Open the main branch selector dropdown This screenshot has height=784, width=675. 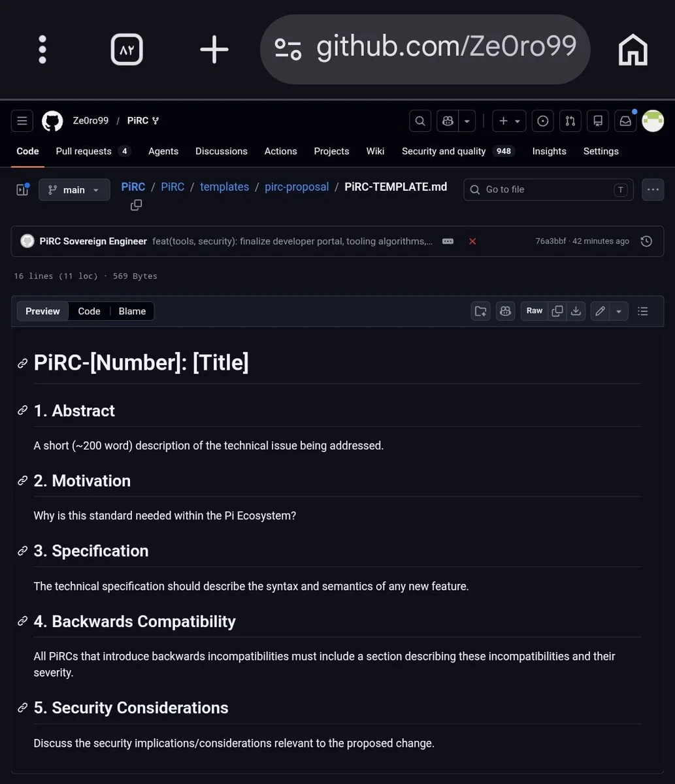click(x=74, y=189)
